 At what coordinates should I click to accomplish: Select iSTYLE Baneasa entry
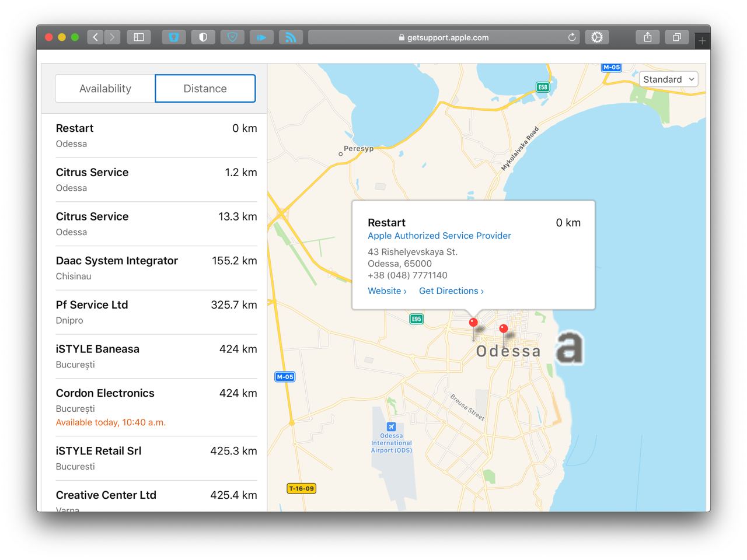(x=156, y=356)
